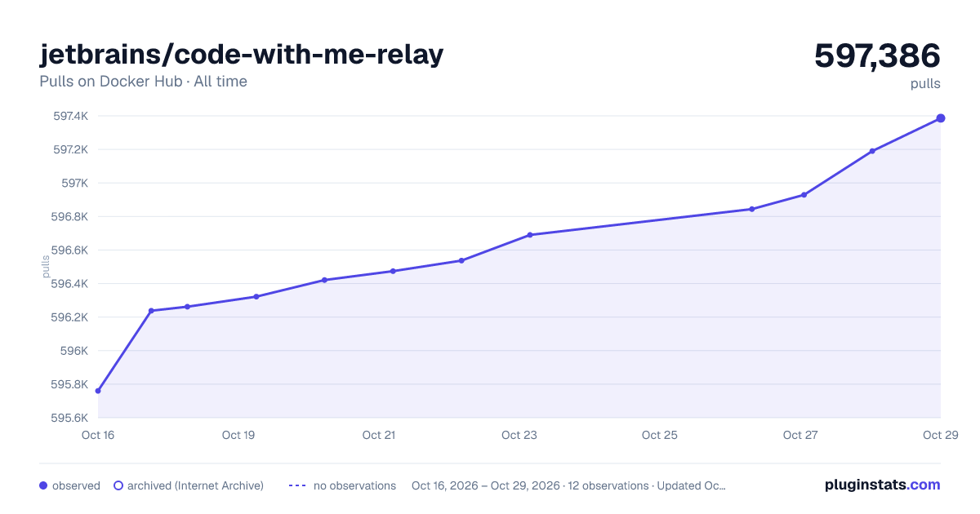Click the 'Oct 25' x-axis label
980x514 pixels.
pos(660,435)
